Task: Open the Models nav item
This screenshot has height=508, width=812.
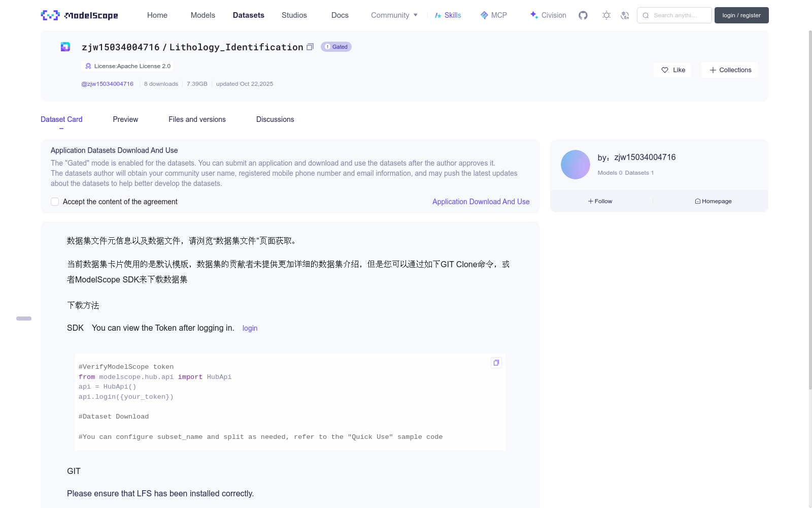Action: [x=203, y=15]
